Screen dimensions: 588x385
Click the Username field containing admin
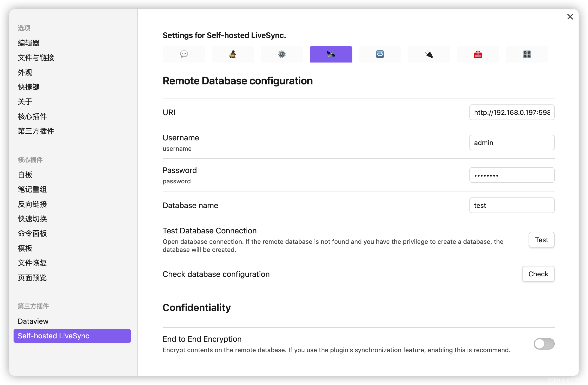click(512, 142)
